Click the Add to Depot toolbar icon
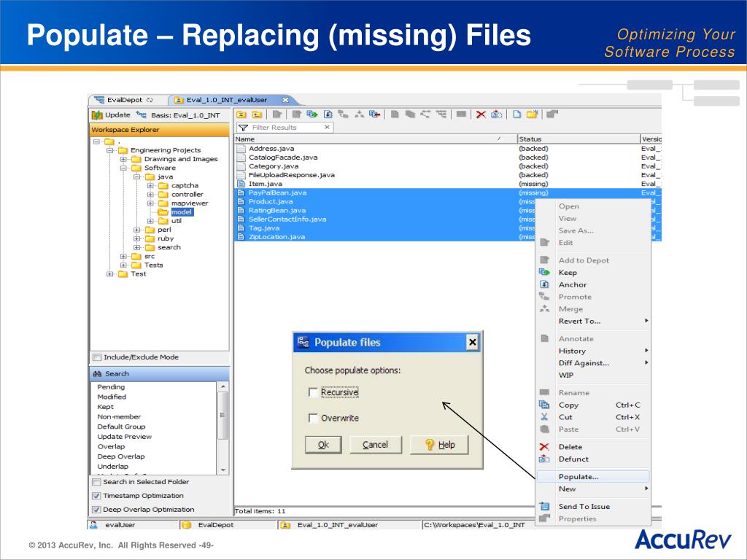The height and width of the screenshot is (560, 747). 297,114
